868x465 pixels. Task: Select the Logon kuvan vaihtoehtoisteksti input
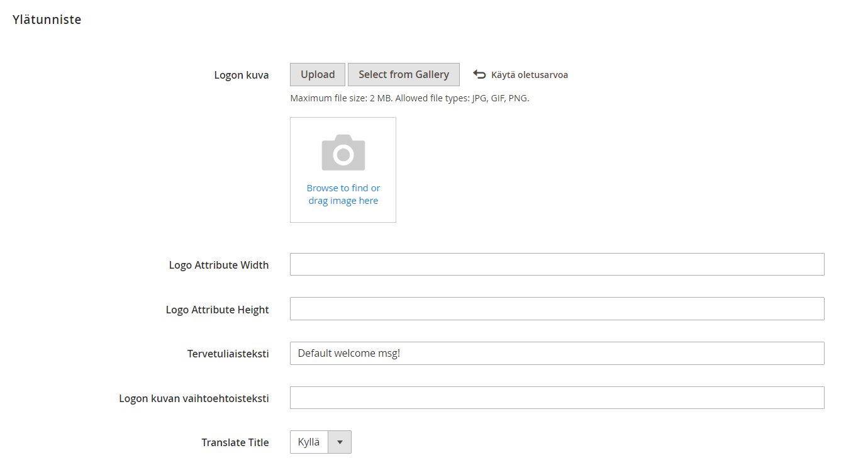click(x=557, y=398)
